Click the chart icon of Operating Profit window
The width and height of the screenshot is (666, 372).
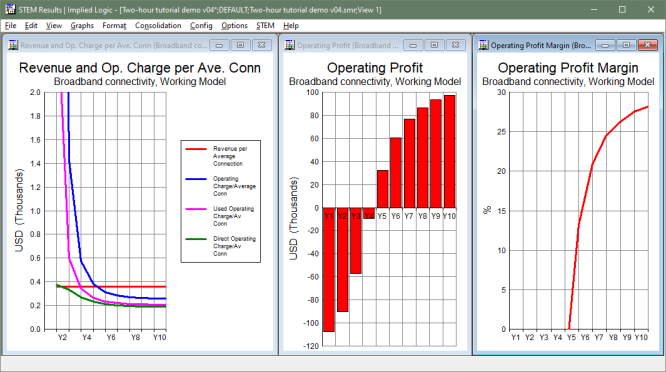point(290,45)
